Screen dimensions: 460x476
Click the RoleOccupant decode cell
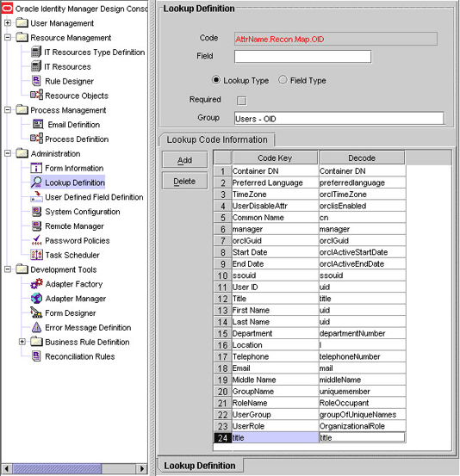(362, 403)
